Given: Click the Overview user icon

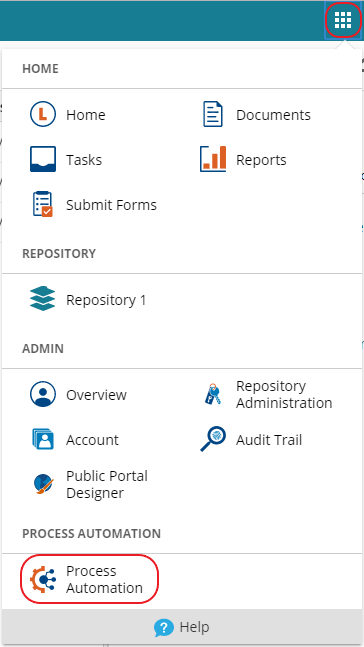Looking at the screenshot, I should click(x=43, y=394).
